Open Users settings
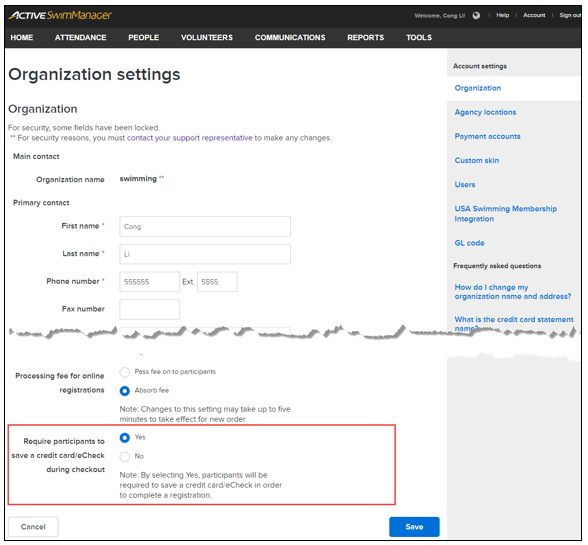The width and height of the screenshot is (588, 545). (465, 184)
